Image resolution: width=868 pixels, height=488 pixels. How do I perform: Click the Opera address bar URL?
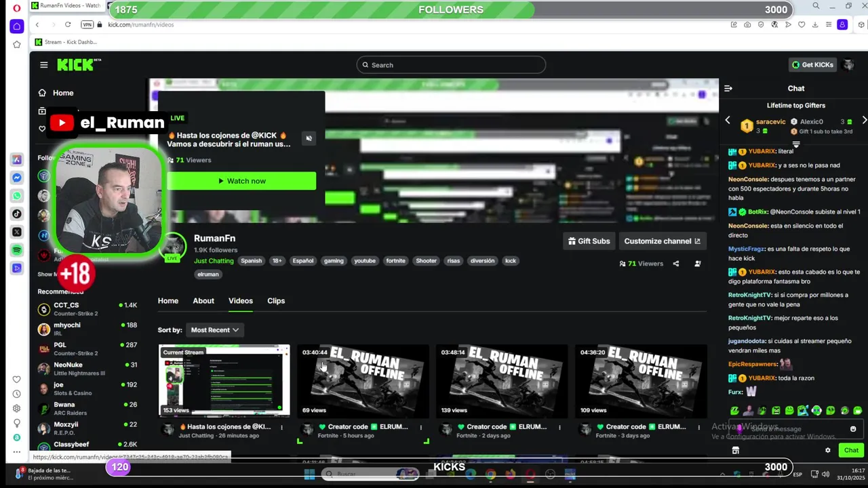(x=141, y=24)
